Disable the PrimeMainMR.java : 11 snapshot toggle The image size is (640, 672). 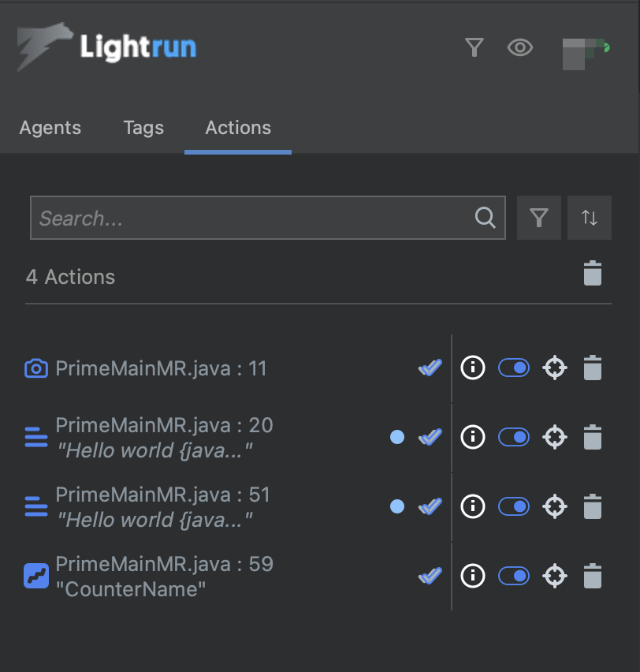coord(514,368)
